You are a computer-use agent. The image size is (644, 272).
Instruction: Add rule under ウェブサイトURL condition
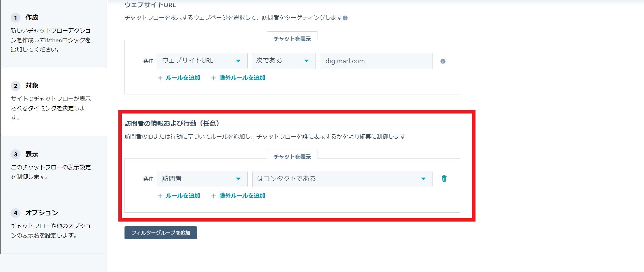[179, 78]
